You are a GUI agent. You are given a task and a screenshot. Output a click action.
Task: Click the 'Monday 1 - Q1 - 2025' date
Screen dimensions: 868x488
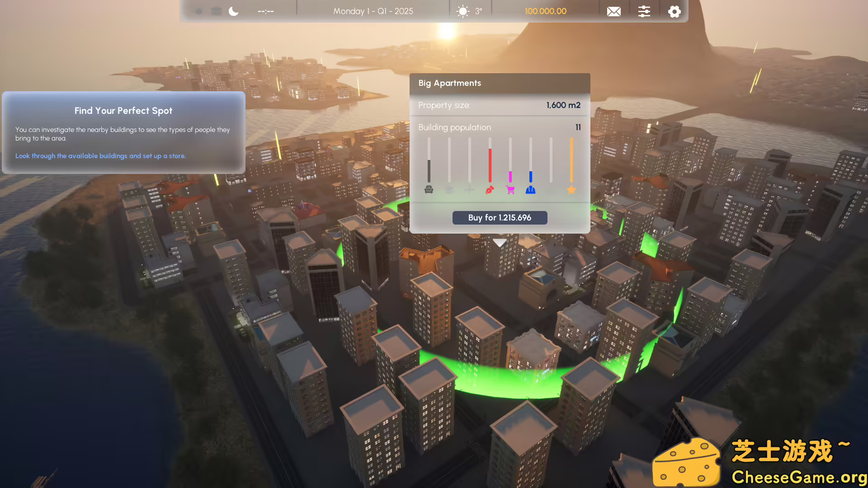pos(373,11)
